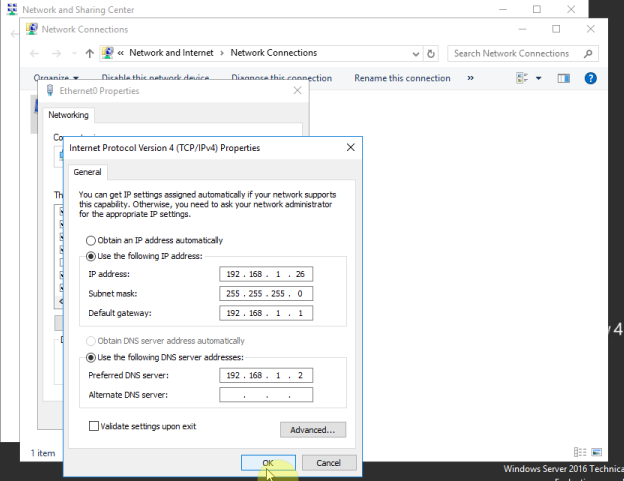Select Obtain an IP address automatically

(x=91, y=240)
